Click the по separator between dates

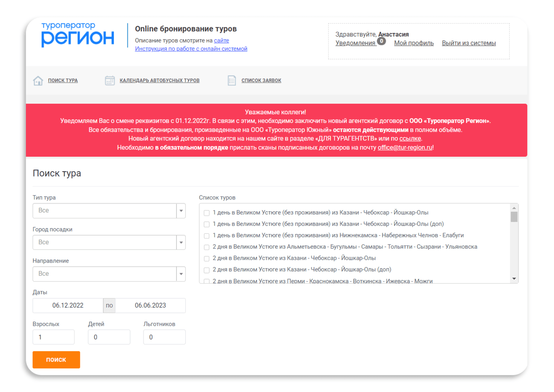109,306
